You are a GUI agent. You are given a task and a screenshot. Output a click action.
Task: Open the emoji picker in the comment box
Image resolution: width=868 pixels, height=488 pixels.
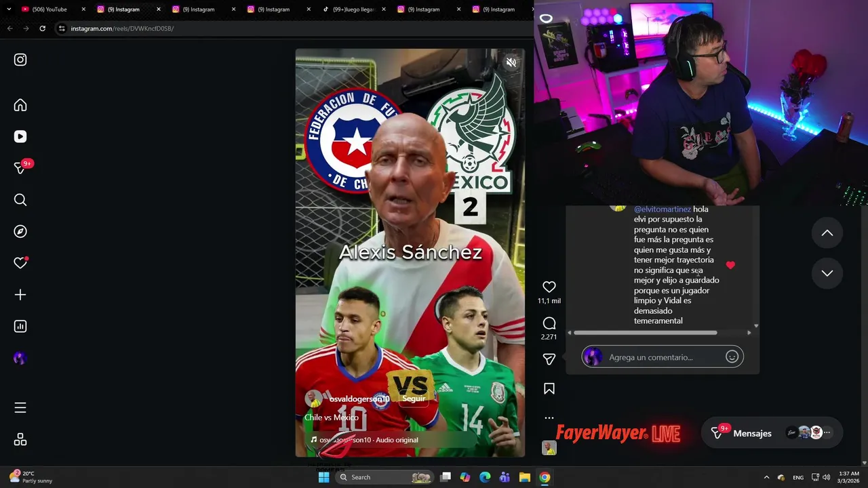point(732,357)
